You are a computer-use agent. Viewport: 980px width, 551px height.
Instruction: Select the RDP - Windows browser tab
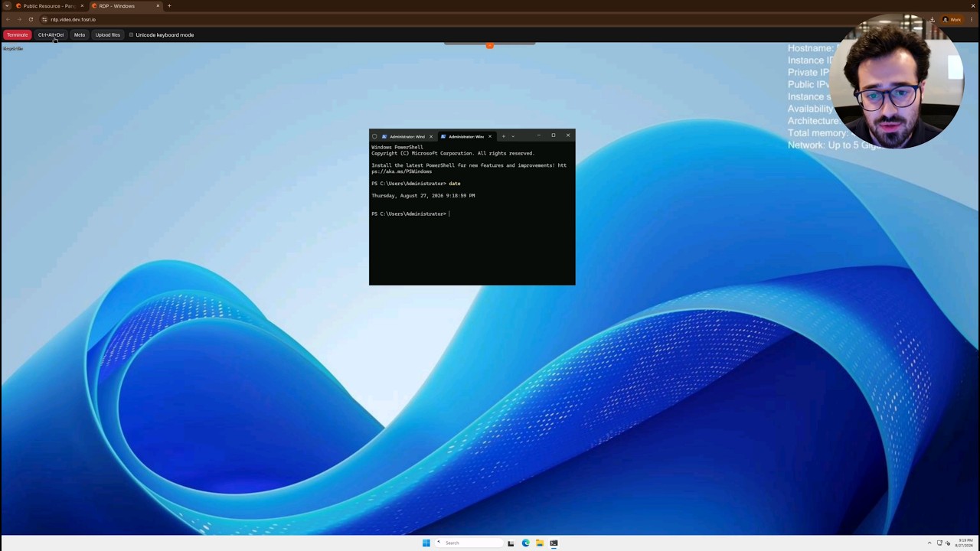(125, 6)
